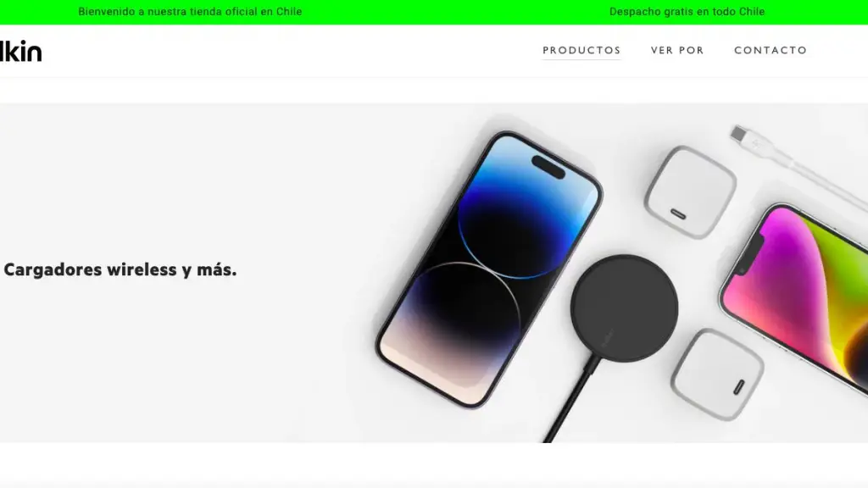This screenshot has width=868, height=488.
Task: Click the black round wireless charger pad
Action: [625, 308]
